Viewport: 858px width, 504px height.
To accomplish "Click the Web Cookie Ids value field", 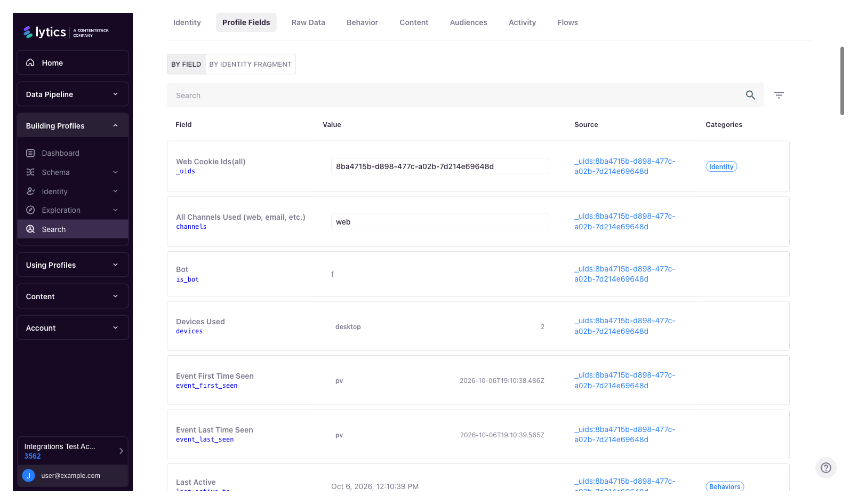I will pos(440,166).
